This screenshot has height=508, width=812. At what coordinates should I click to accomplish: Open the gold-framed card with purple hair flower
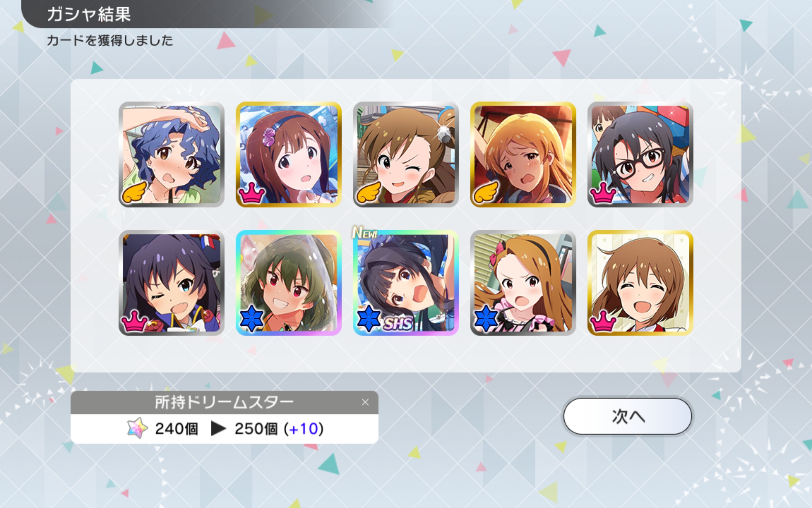pos(289,155)
